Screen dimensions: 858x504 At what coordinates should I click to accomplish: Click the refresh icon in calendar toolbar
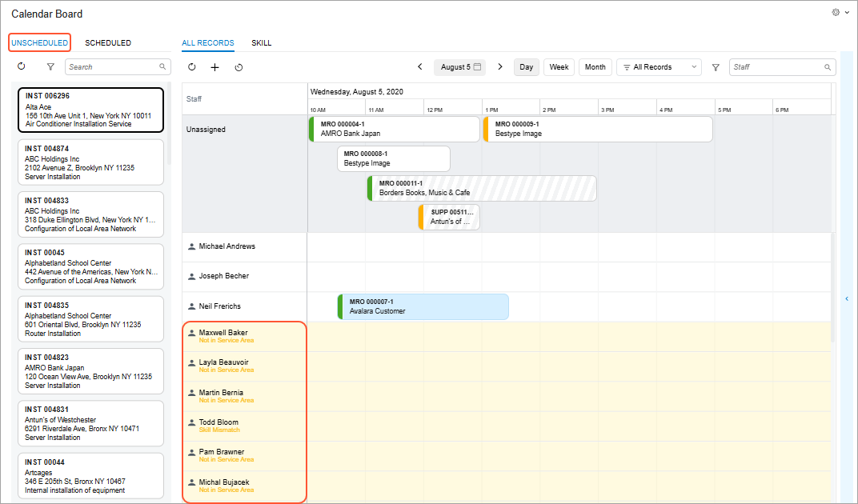[x=191, y=67]
